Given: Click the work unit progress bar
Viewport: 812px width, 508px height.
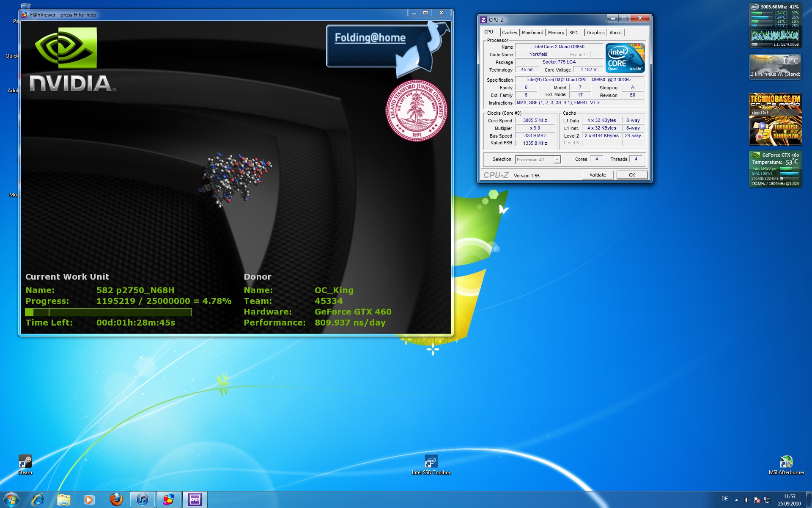Looking at the screenshot, I should pyautogui.click(x=108, y=312).
